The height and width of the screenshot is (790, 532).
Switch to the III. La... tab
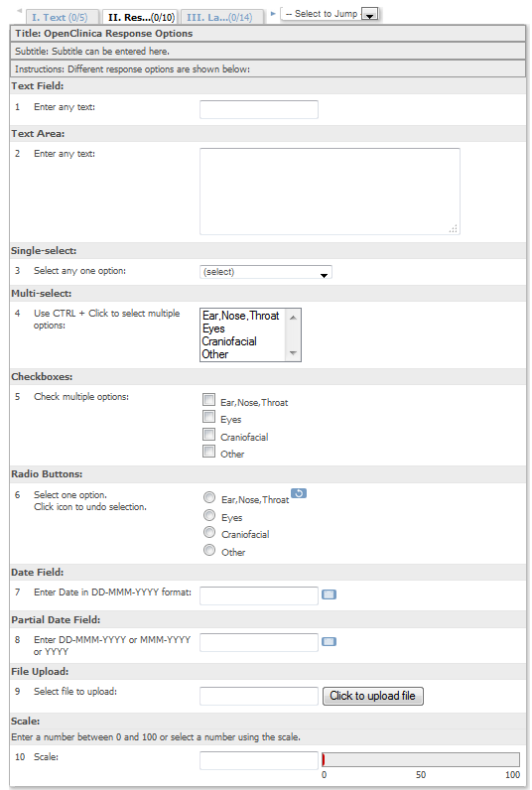tap(221, 17)
